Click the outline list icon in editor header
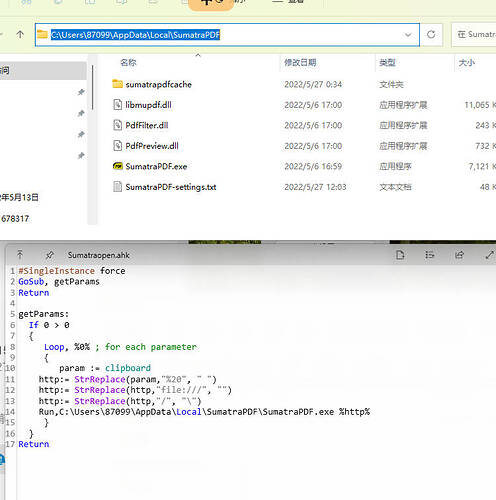The image size is (496, 500). click(x=430, y=255)
